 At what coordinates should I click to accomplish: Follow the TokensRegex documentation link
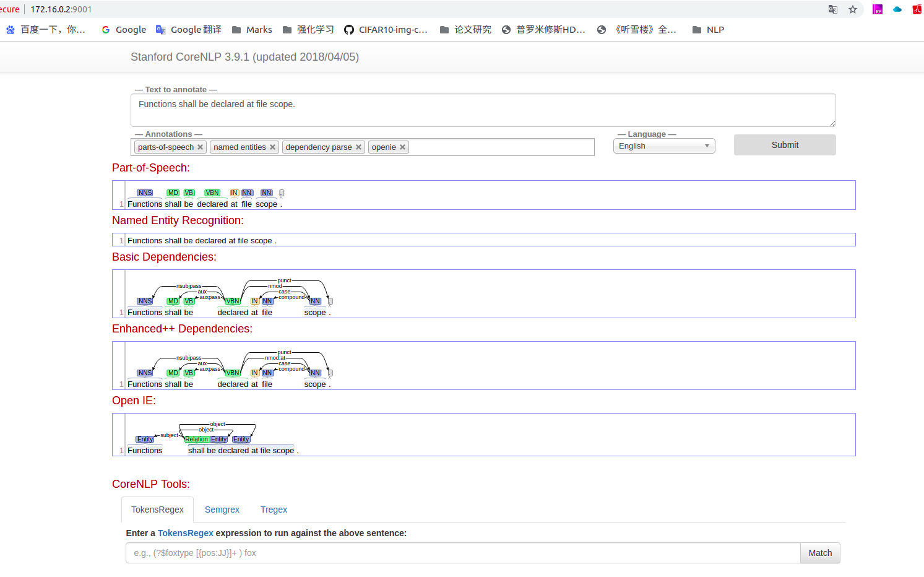[186, 533]
